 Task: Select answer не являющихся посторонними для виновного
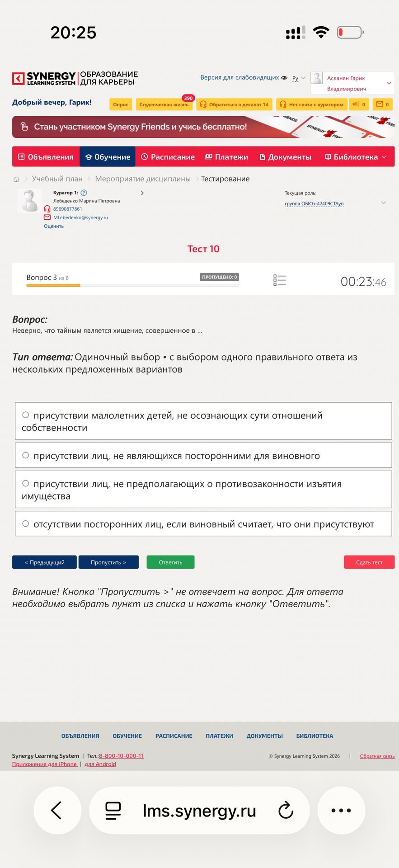[x=203, y=455]
